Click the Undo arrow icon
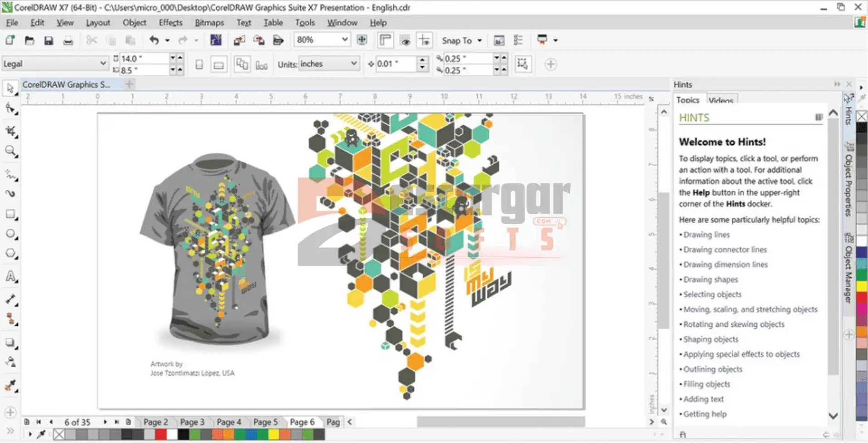The width and height of the screenshot is (868, 443). pyautogui.click(x=154, y=41)
